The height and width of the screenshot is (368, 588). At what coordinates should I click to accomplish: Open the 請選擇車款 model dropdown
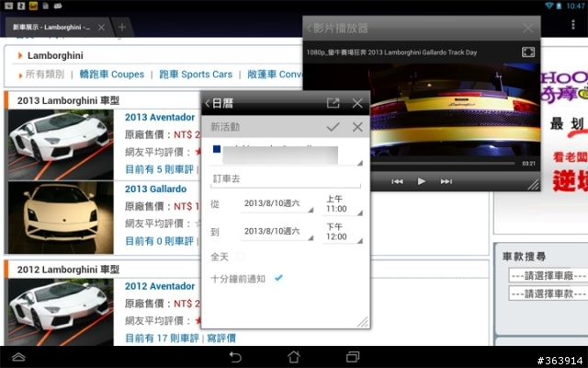pyautogui.click(x=548, y=293)
